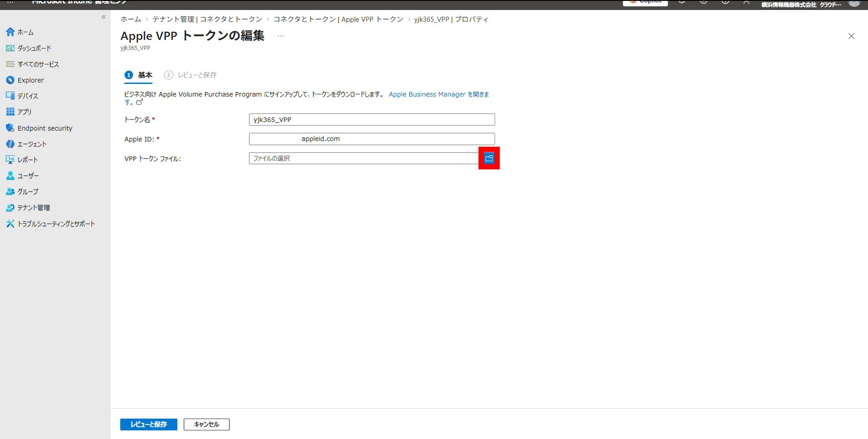
Task: Go to テナント管理 | コネクタとトークン breadcrumb
Action: [x=207, y=19]
